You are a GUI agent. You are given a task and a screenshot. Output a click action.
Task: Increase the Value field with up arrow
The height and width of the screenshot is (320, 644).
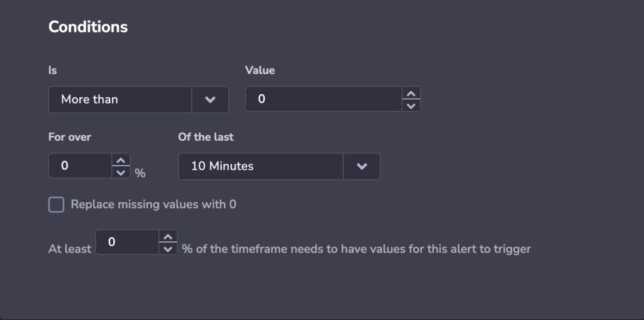411,93
